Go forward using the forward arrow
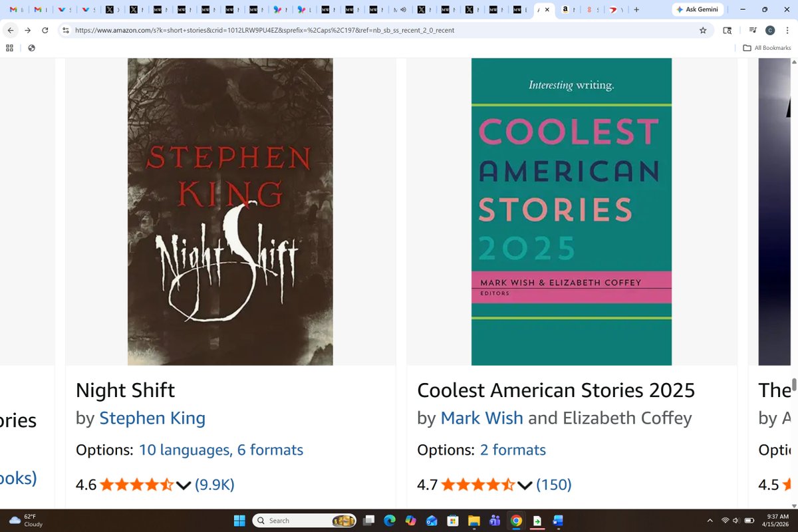 coord(27,30)
